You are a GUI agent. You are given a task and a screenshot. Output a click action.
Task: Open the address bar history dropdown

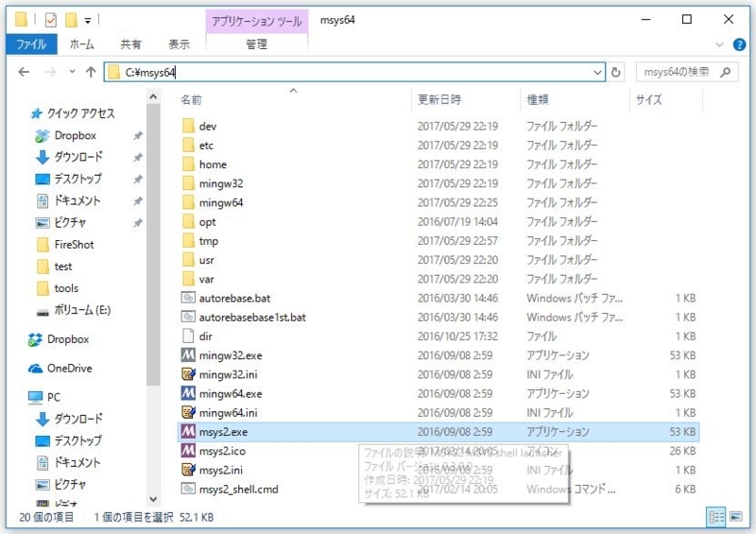click(x=597, y=73)
